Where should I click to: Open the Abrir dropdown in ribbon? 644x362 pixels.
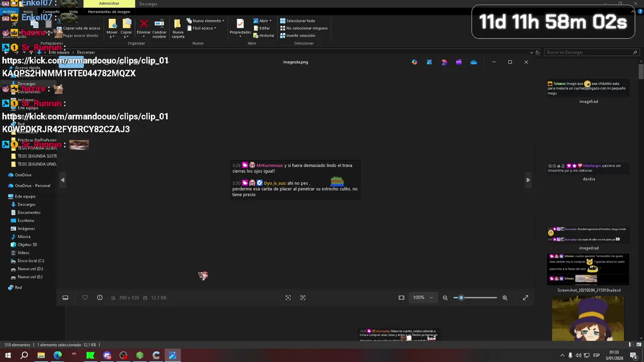pyautogui.click(x=262, y=21)
